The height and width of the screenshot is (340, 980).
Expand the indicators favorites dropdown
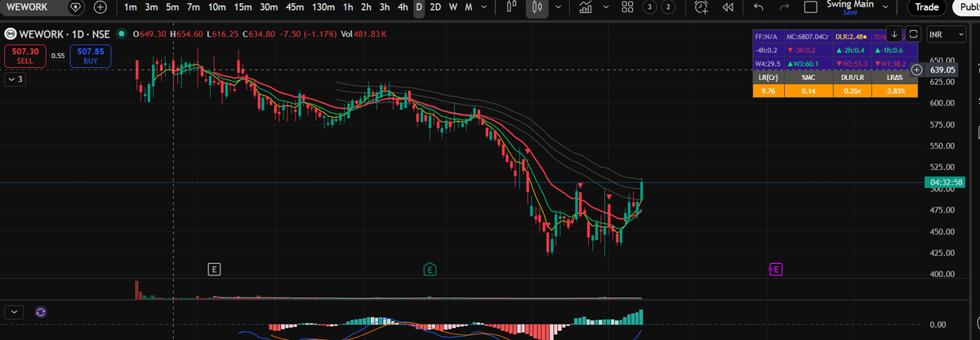607,7
